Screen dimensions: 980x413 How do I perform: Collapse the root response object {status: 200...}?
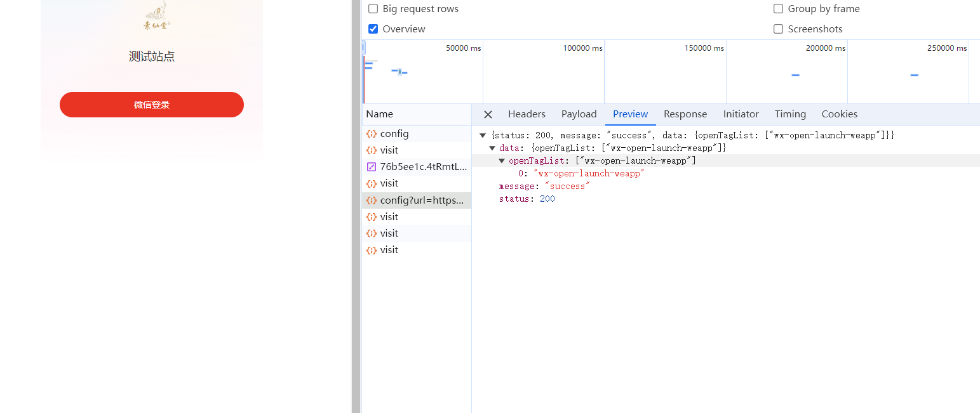point(483,135)
